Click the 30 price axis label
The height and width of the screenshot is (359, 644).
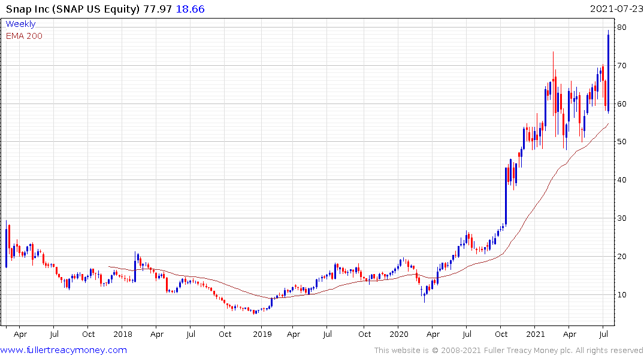tap(621, 218)
